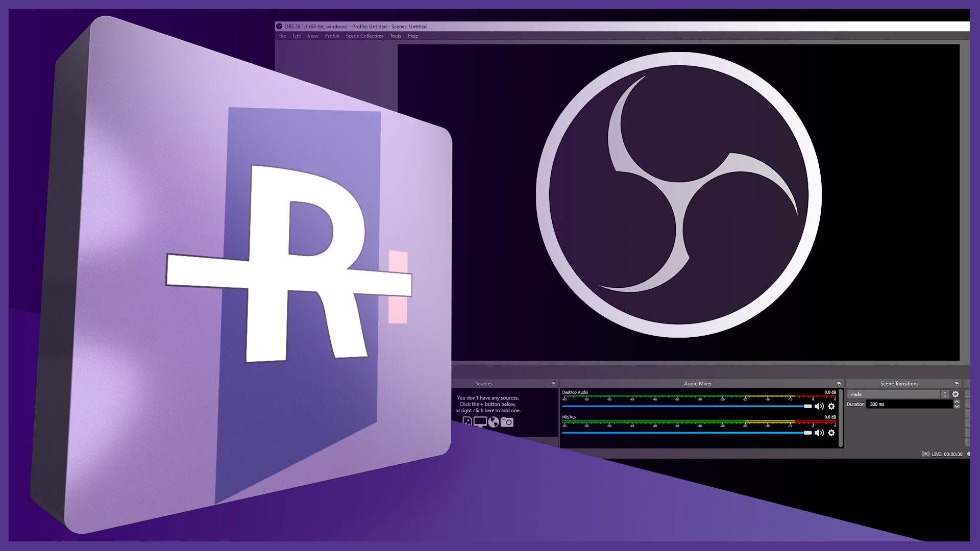Image resolution: width=980 pixels, height=551 pixels.
Task: Increase transition duration with up arrow
Action: 957,402
